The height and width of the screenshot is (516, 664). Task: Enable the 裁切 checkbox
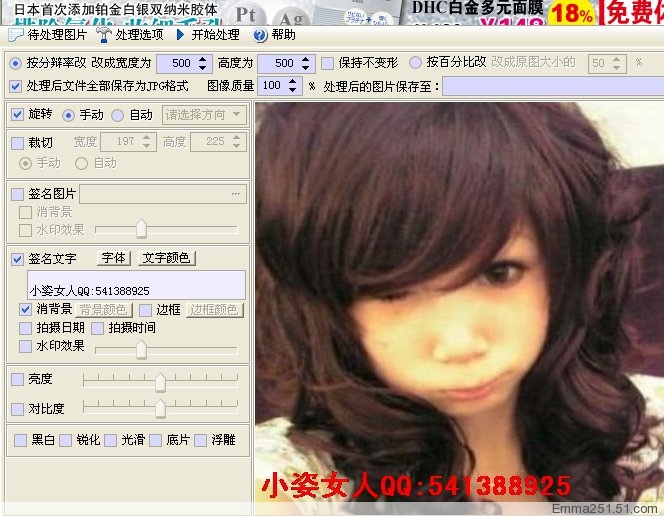(x=17, y=143)
